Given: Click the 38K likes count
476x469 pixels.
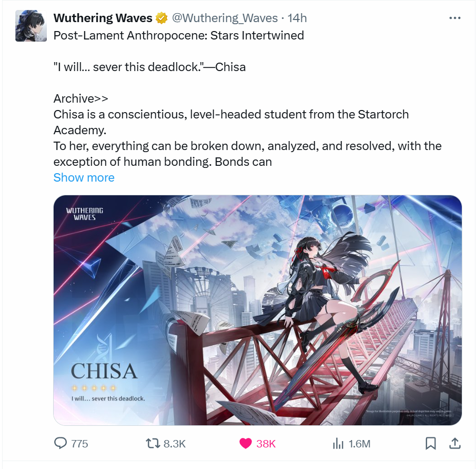Looking at the screenshot, I should (266, 444).
